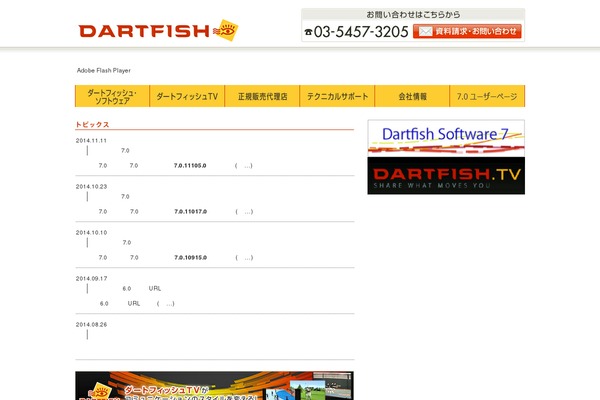Open the 会社情報 menu item
The image size is (600, 400).
412,96
